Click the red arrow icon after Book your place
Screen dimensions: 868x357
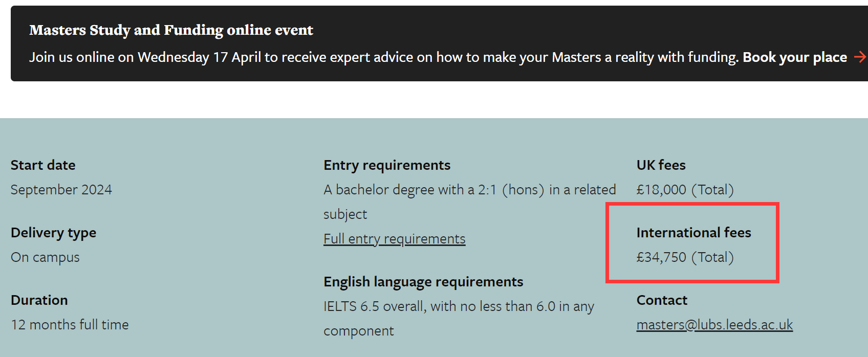pyautogui.click(x=861, y=57)
